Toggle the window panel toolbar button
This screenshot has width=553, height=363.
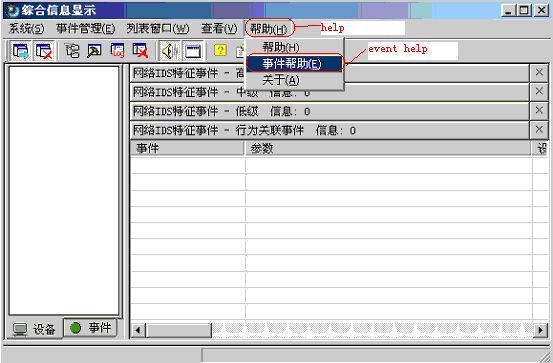pyautogui.click(x=193, y=52)
